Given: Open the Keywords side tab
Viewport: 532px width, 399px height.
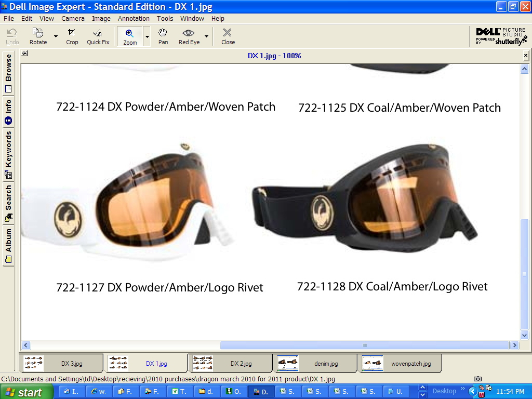Looking at the screenshot, I should point(8,155).
